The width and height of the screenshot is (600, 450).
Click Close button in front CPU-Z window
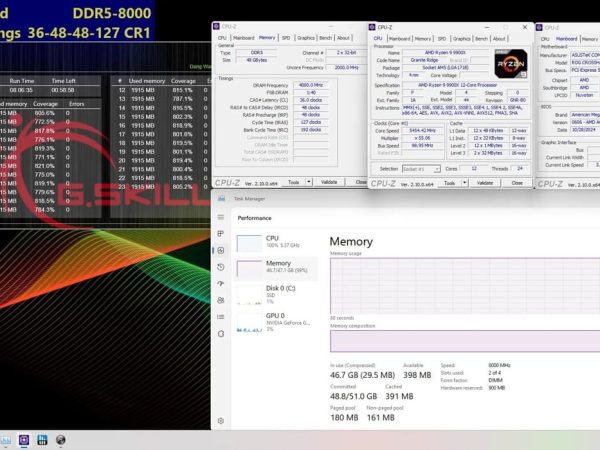(x=517, y=183)
